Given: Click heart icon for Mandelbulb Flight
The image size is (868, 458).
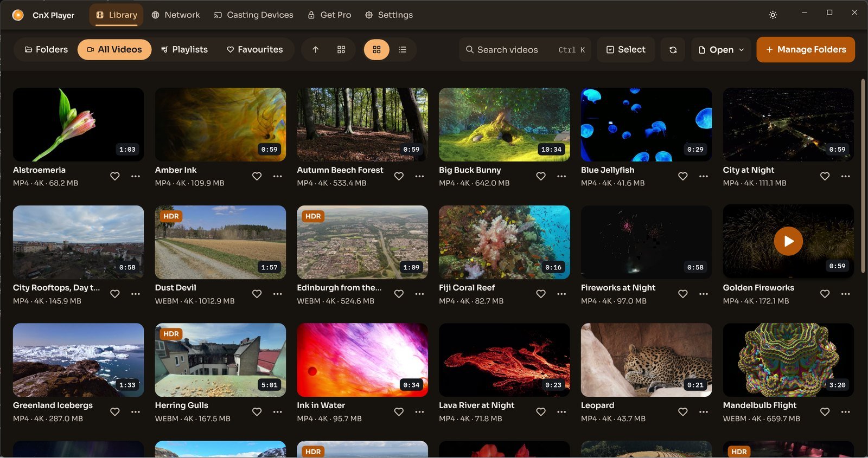Looking at the screenshot, I should coord(825,412).
